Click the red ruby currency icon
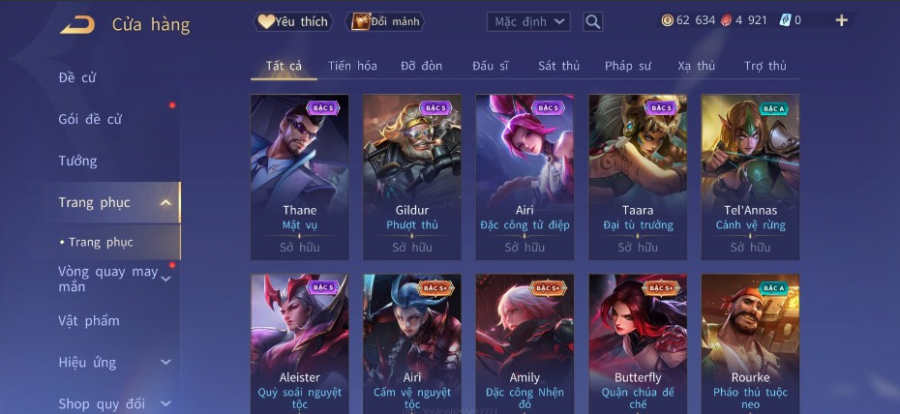Screen dimensions: 900x414 pos(726,21)
